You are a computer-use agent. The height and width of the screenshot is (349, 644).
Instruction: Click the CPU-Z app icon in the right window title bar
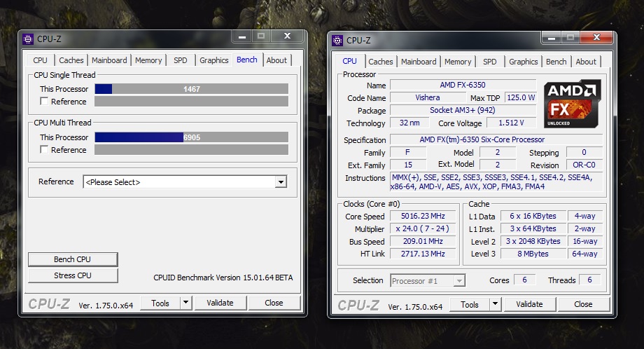[337, 40]
